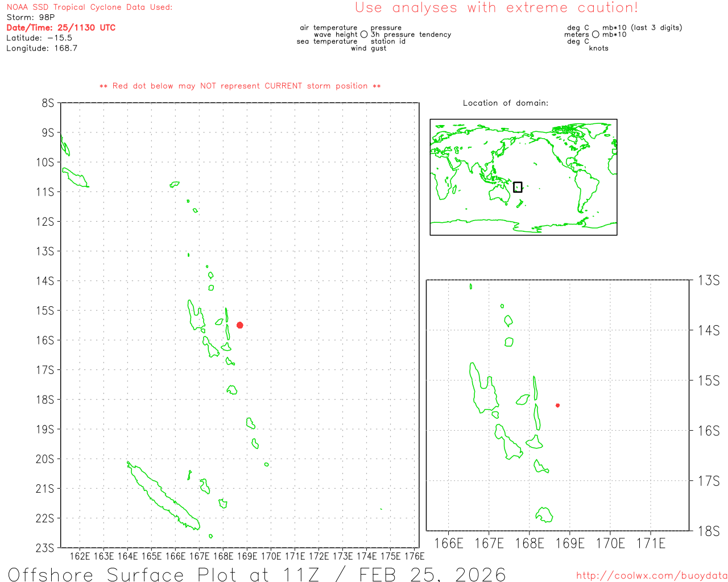Click the "Use analyses with extreme caution!" heading

click(x=496, y=8)
